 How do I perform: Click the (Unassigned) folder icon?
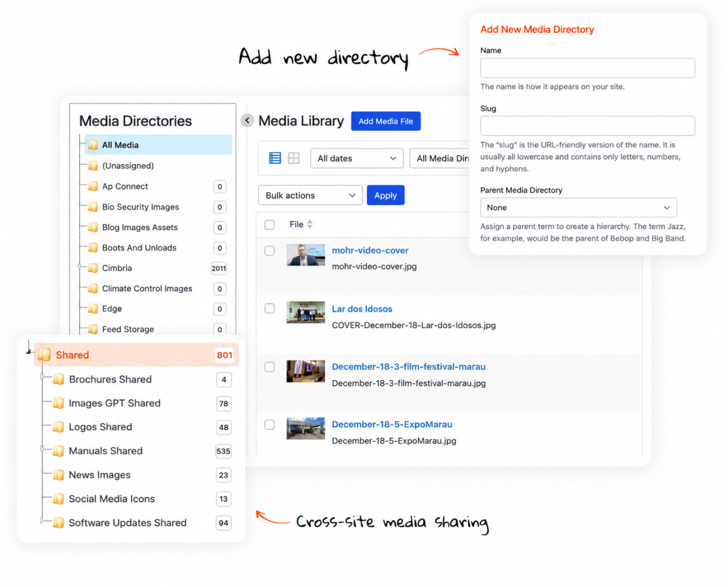93,166
